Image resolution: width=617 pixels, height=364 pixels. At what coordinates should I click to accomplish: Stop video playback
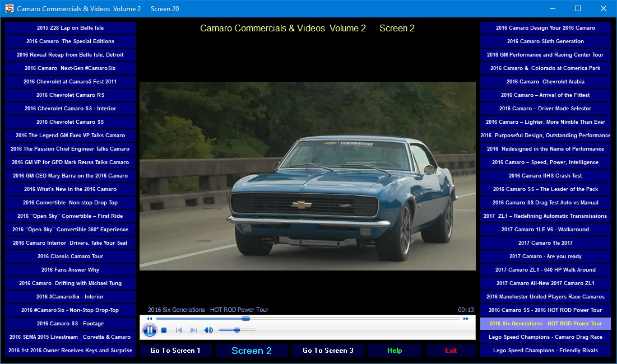click(x=164, y=330)
